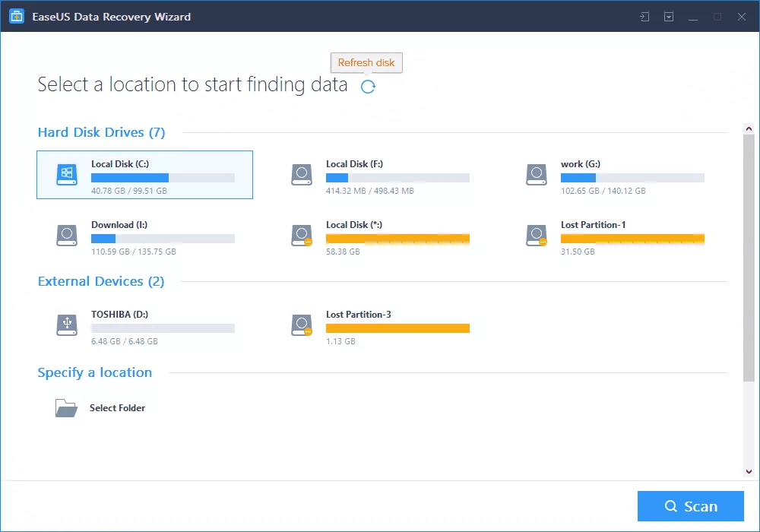The image size is (760, 532).
Task: Select the Local Disk (*:) lost drive icon
Action: tap(302, 236)
